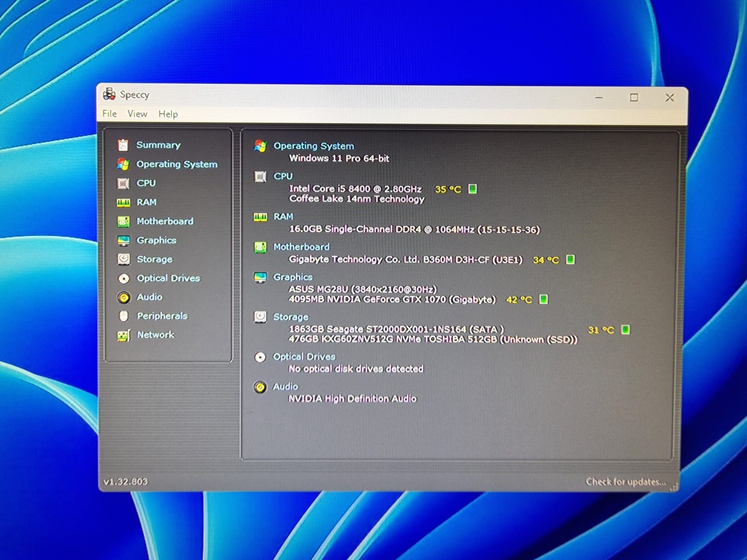The width and height of the screenshot is (747, 560).
Task: Open the Help menu
Action: [168, 114]
